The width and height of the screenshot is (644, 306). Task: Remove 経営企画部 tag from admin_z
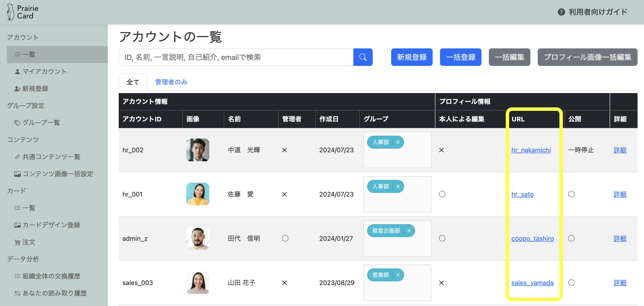point(409,231)
